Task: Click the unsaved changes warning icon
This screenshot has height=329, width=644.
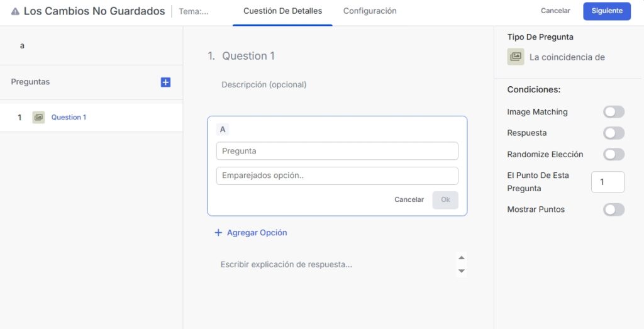Action: [x=15, y=11]
